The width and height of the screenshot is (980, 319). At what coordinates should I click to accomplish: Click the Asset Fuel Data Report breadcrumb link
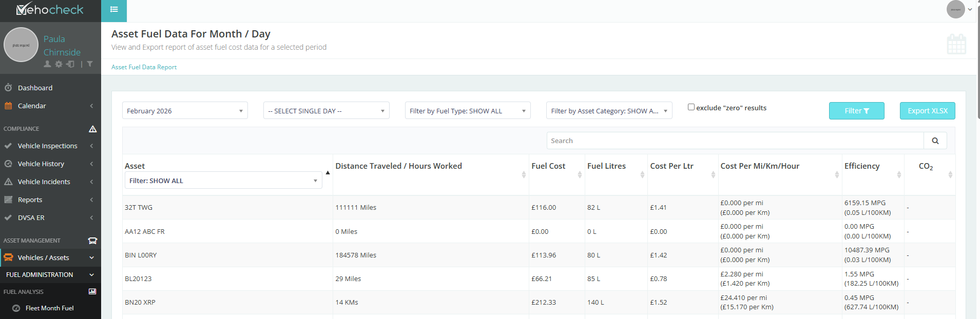144,67
